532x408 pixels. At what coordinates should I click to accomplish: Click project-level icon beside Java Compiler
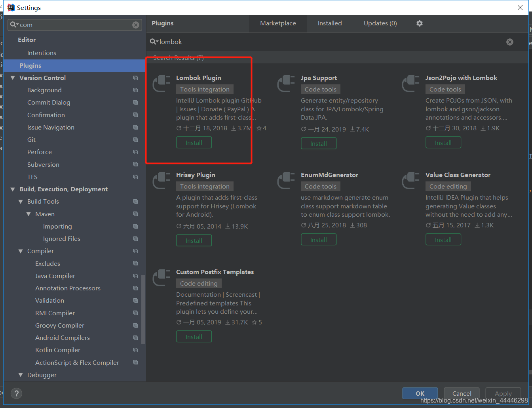click(x=136, y=276)
